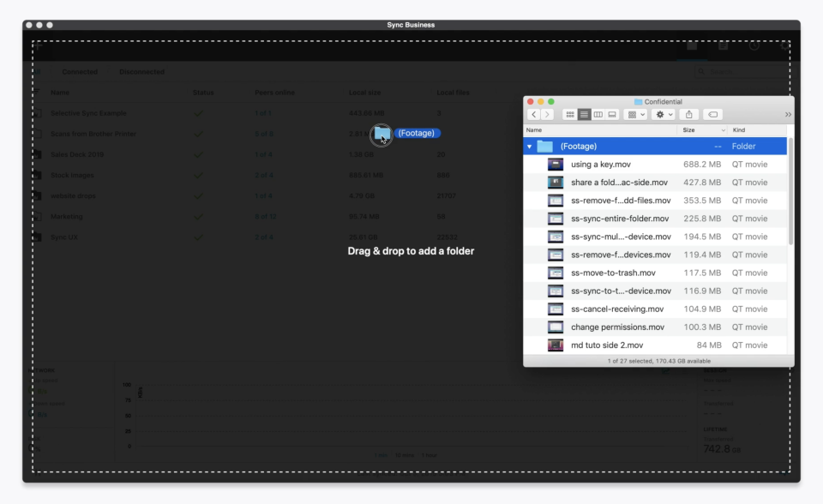Share the selected file using the Share icon
The image size is (823, 504).
pos(689,114)
